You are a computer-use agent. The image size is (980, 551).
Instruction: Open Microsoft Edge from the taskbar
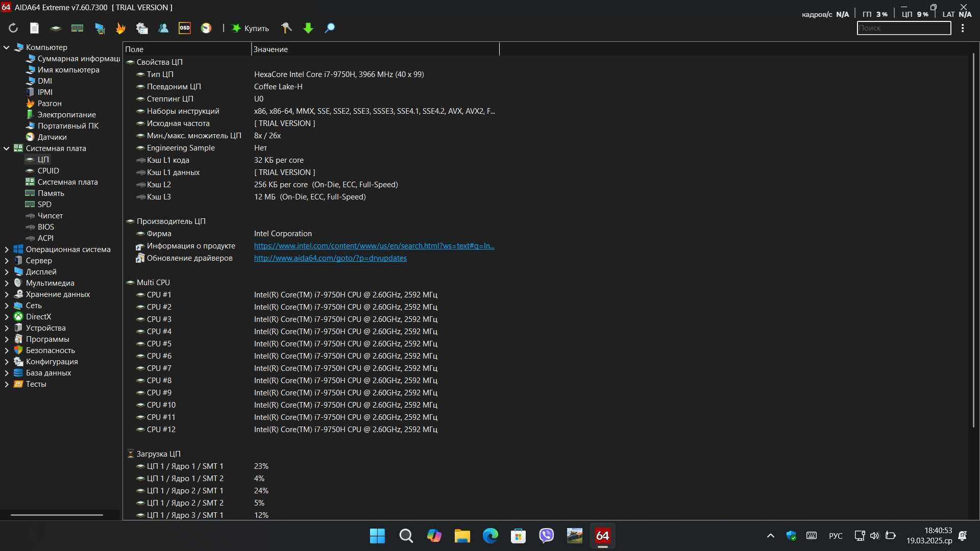point(490,536)
